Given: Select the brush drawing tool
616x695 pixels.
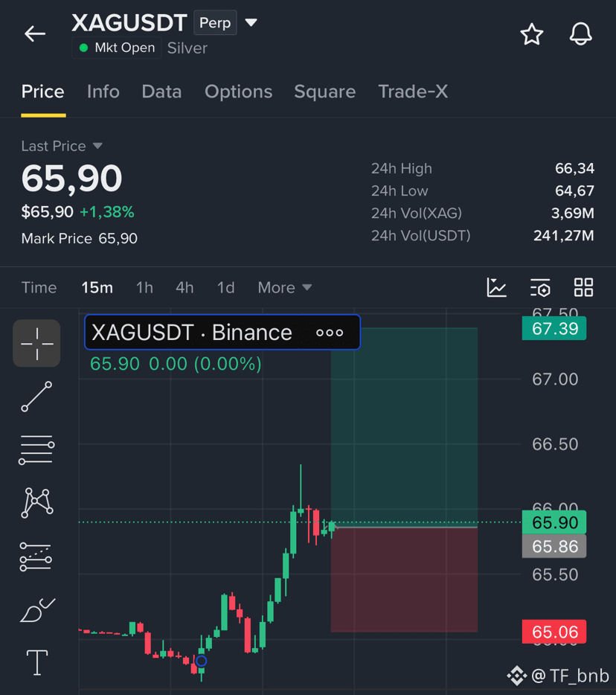Looking at the screenshot, I should (37, 610).
